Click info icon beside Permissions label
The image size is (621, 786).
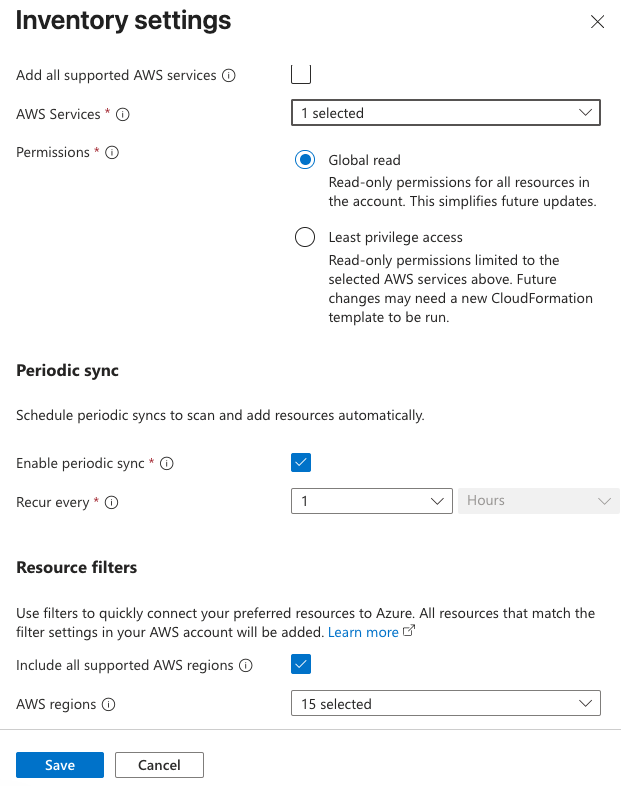tap(112, 153)
